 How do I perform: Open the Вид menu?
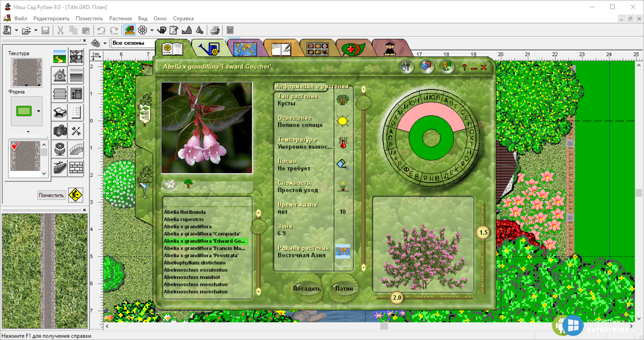[x=143, y=18]
